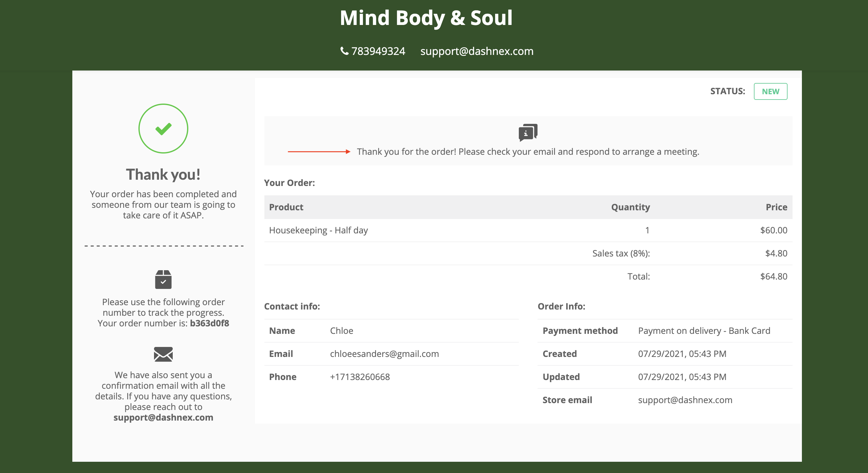The image size is (868, 473).
Task: Click the Store email support@dashnex.com value
Action: (685, 400)
